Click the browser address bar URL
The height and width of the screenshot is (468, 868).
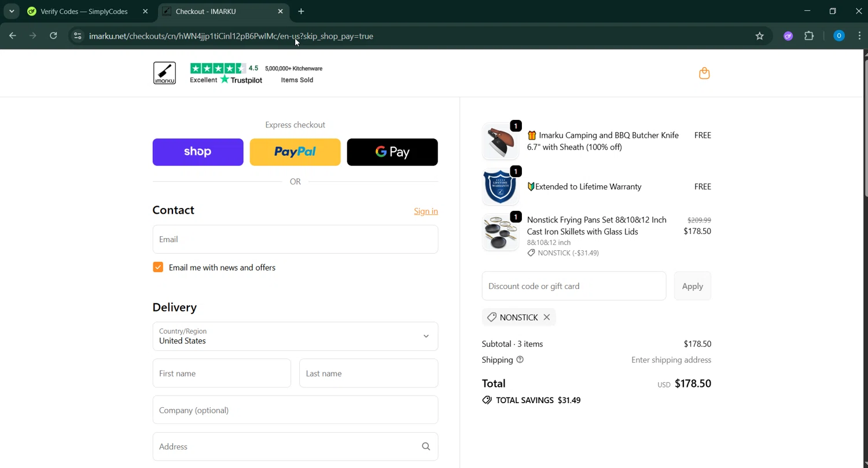[231, 36]
